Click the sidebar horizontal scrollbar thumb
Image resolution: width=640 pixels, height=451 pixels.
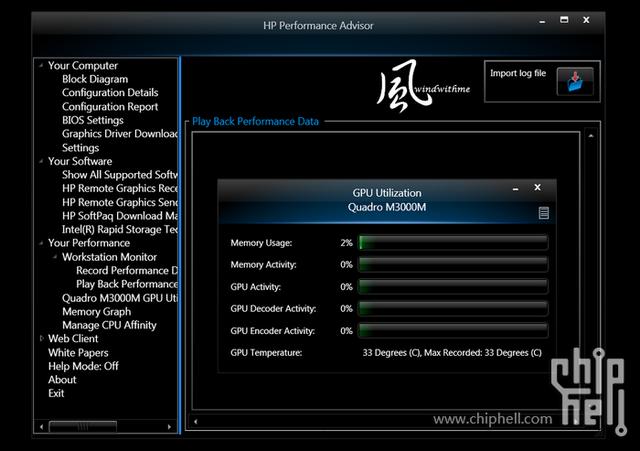[x=83, y=427]
